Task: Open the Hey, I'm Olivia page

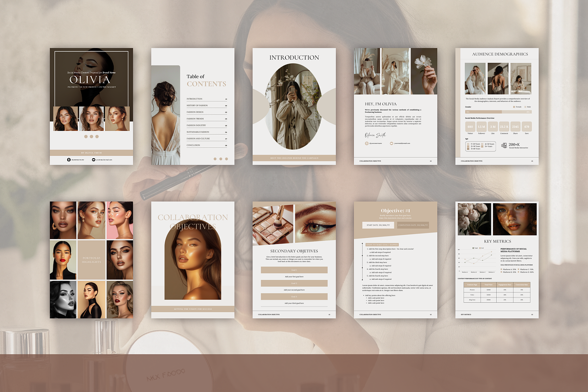Action: [x=395, y=106]
